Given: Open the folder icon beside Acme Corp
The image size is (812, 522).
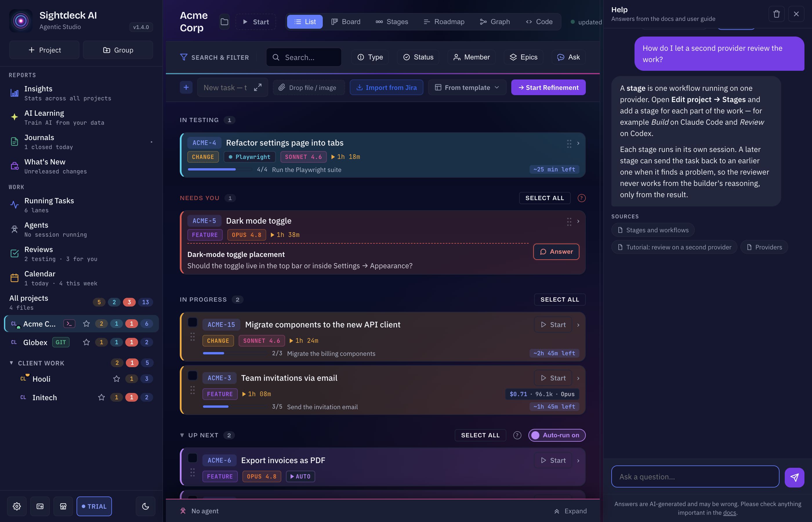Looking at the screenshot, I should coord(224,22).
